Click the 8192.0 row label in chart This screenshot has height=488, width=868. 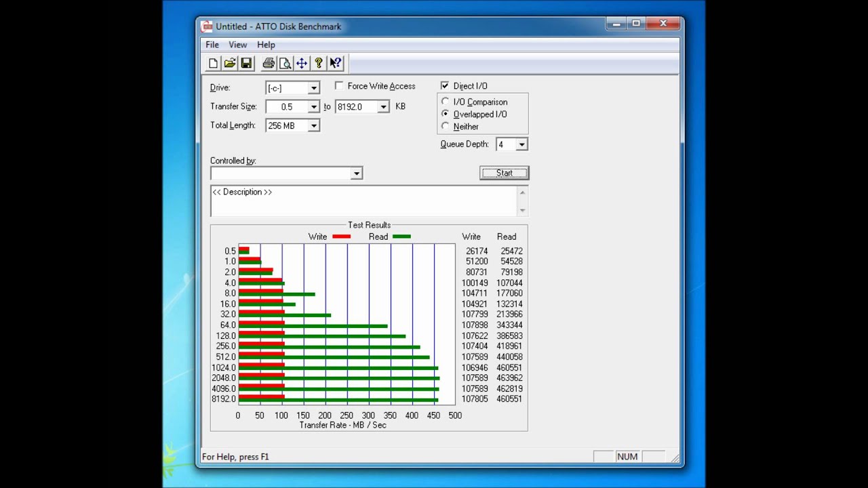[224, 399]
